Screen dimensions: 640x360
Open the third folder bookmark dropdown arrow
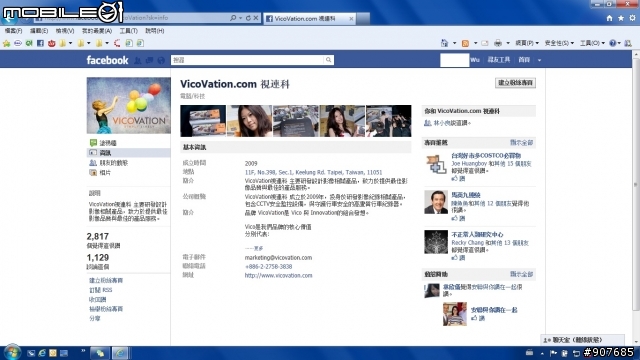coord(107,43)
